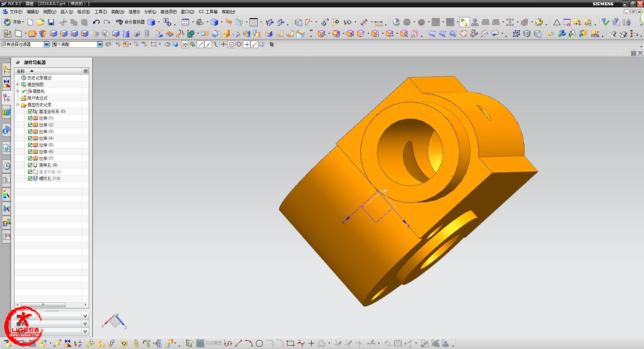
Task: Collapse the 模型历史记录 tree node
Action: point(18,105)
